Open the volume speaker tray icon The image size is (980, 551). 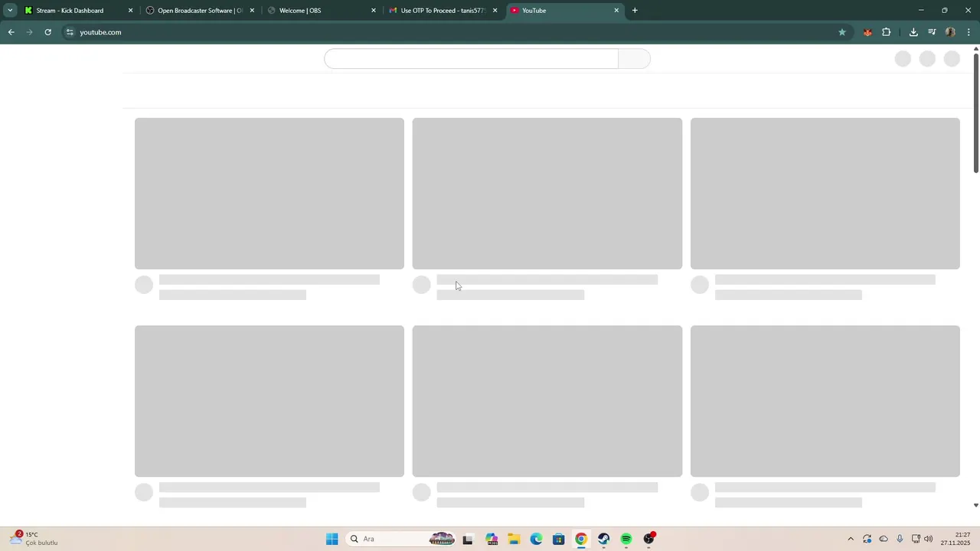[x=929, y=539]
